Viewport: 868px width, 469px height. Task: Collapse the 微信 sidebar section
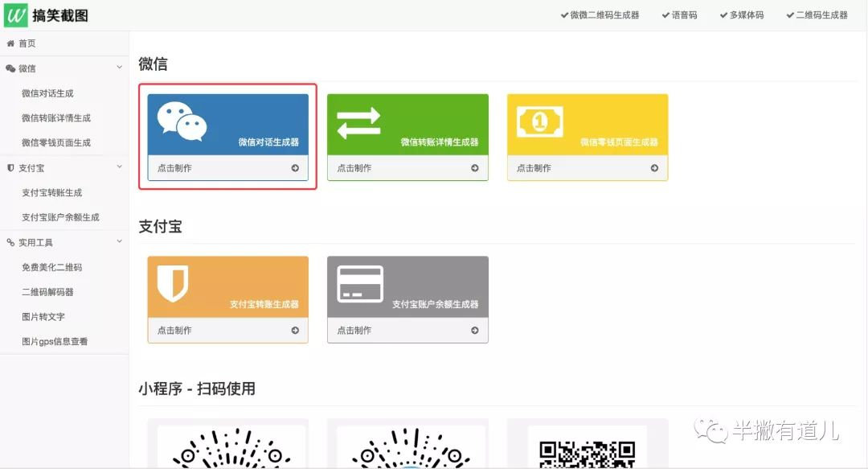(119, 68)
